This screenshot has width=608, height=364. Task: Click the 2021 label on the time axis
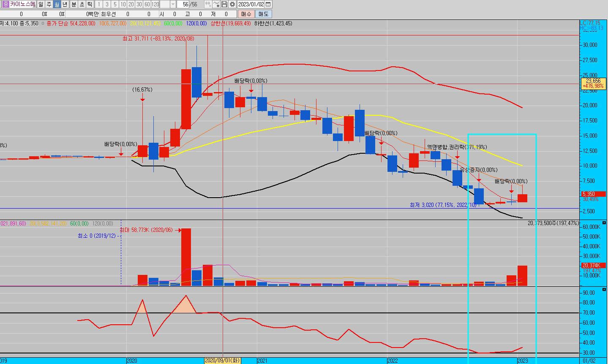pos(262,361)
